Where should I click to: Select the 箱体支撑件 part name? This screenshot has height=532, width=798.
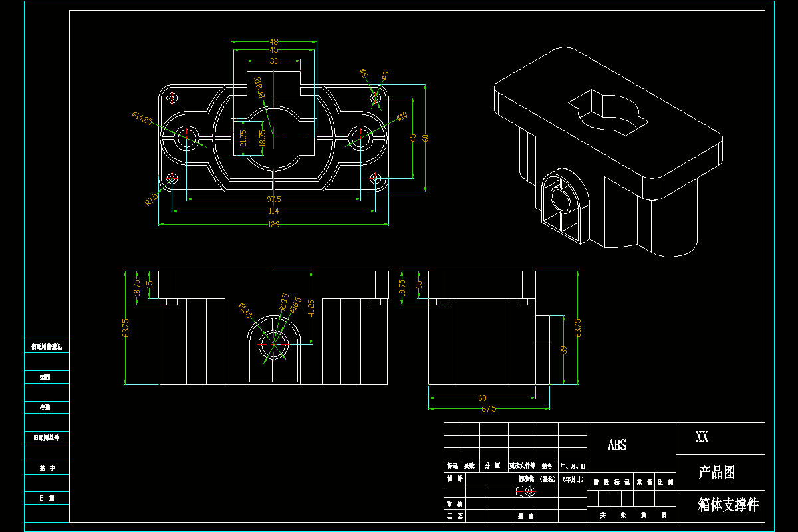728,505
